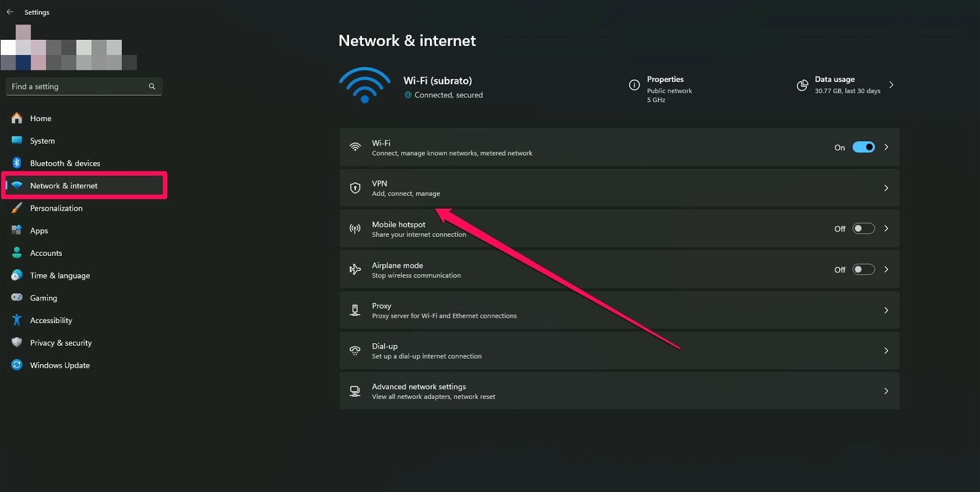
Task: Click the Privacy & security shield icon
Action: pos(17,343)
